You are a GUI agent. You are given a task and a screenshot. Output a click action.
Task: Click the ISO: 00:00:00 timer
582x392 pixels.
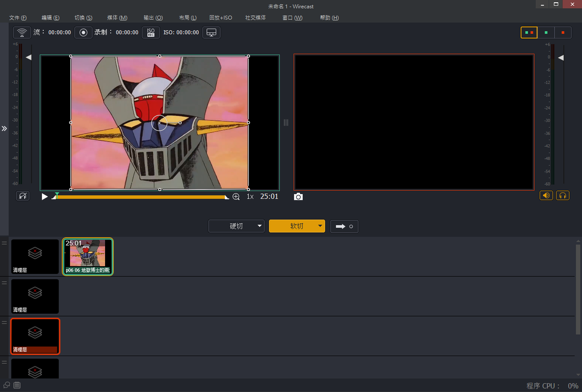[181, 33]
